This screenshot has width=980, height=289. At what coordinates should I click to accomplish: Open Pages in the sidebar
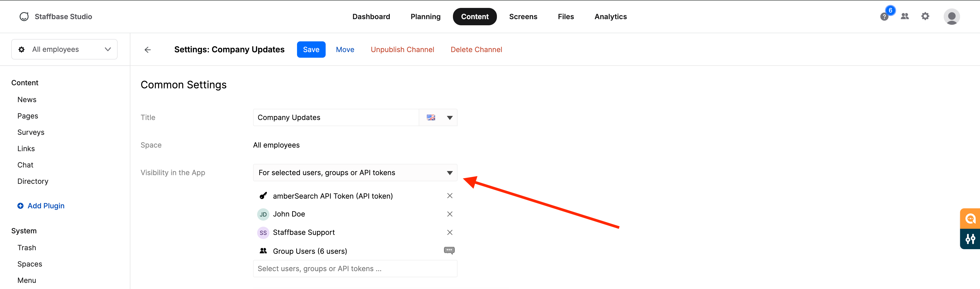[28, 116]
